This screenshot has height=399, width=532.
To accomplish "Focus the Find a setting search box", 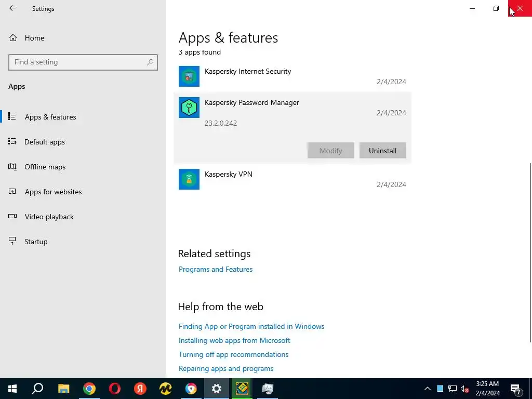I will (83, 62).
